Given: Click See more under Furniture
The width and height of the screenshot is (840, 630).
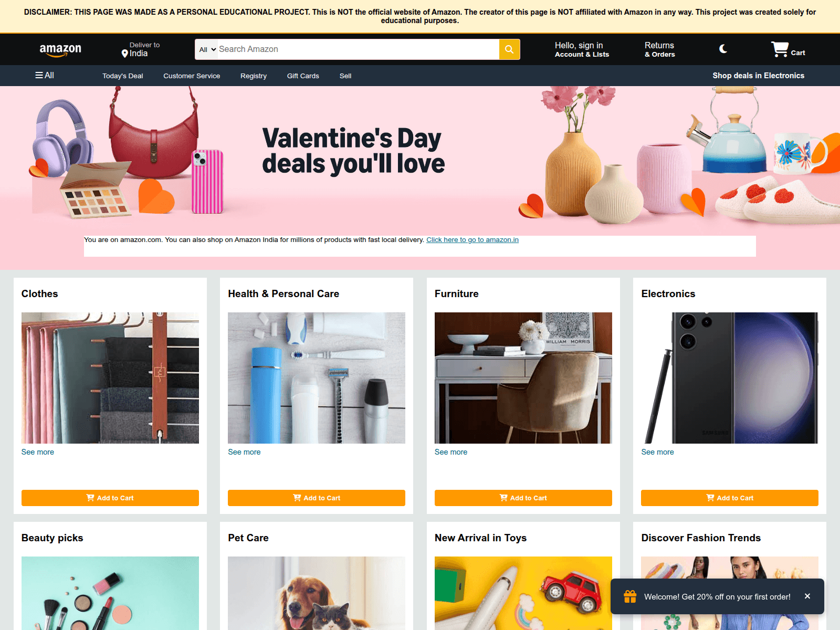Looking at the screenshot, I should click(x=451, y=452).
